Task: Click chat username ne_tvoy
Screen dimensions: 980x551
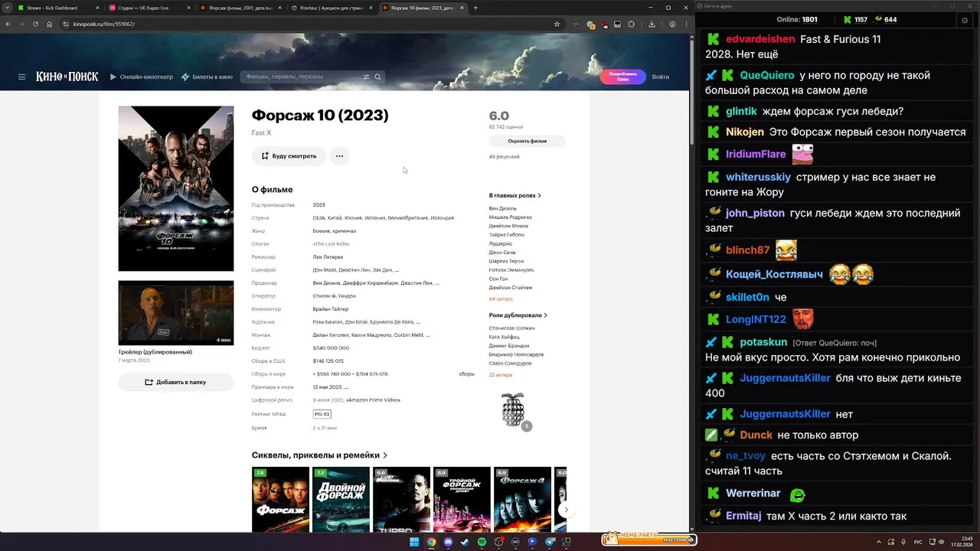Action: (x=746, y=456)
